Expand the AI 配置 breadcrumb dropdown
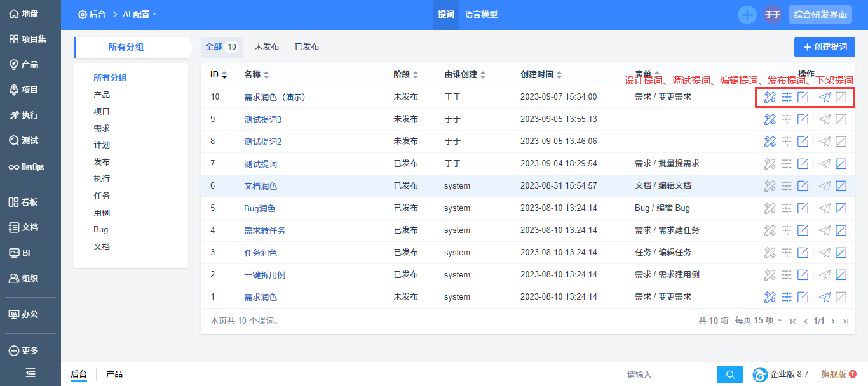The image size is (868, 386). click(139, 15)
